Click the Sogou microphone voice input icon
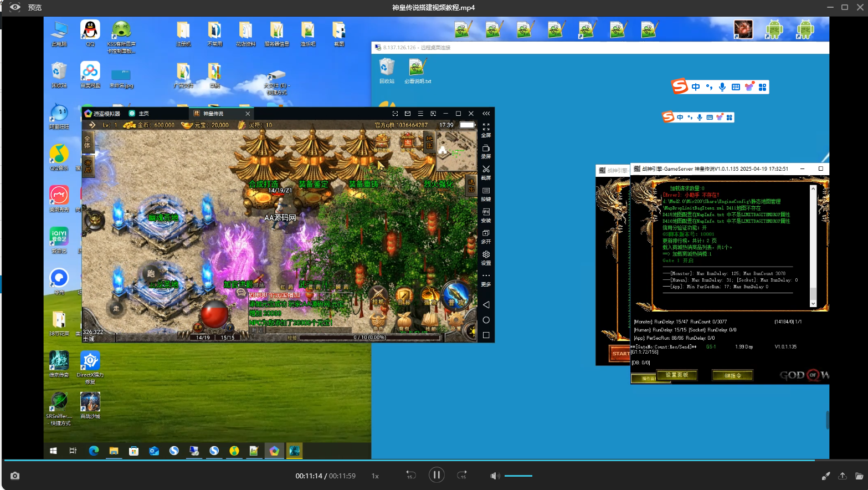The image size is (868, 490). coord(722,87)
